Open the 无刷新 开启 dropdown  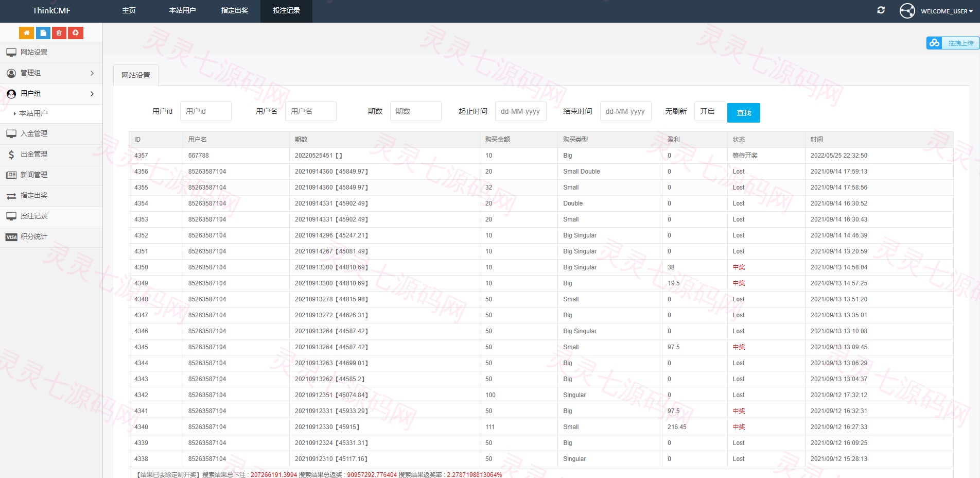(709, 111)
